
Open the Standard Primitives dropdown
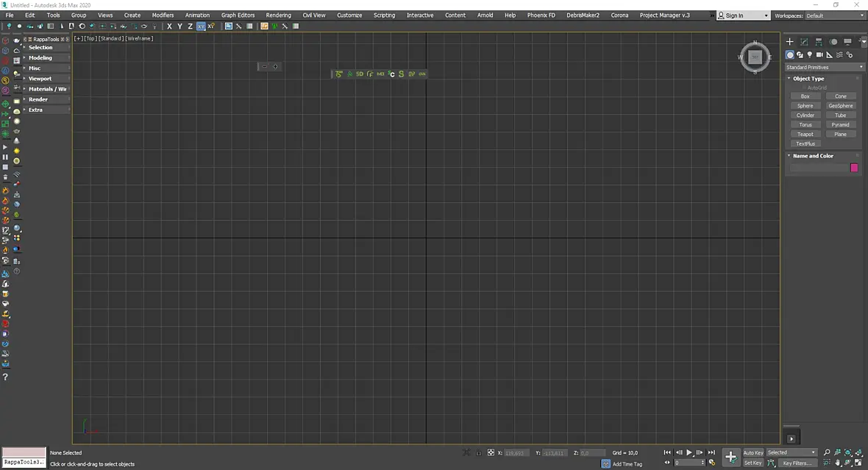[824, 67]
